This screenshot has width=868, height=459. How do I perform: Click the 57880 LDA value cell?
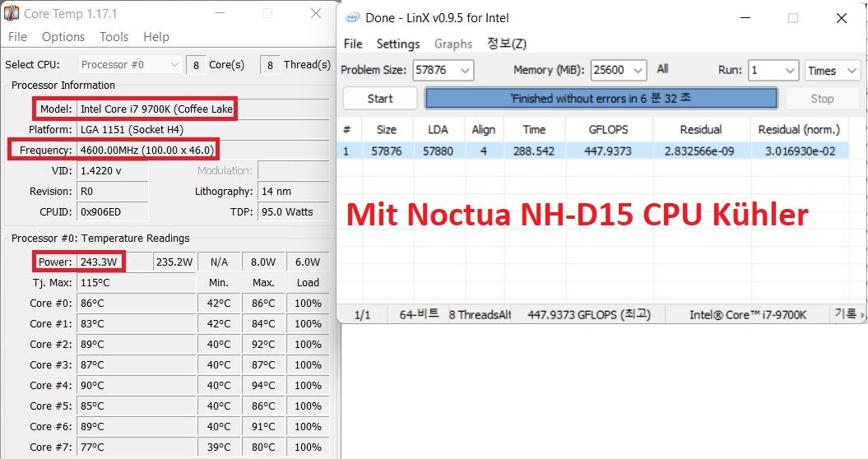coord(438,151)
